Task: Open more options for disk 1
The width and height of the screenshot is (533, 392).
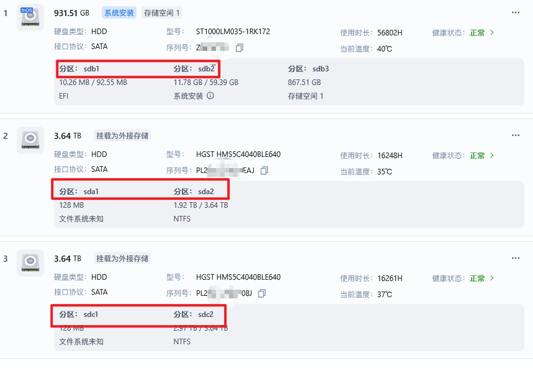Action: tap(516, 12)
